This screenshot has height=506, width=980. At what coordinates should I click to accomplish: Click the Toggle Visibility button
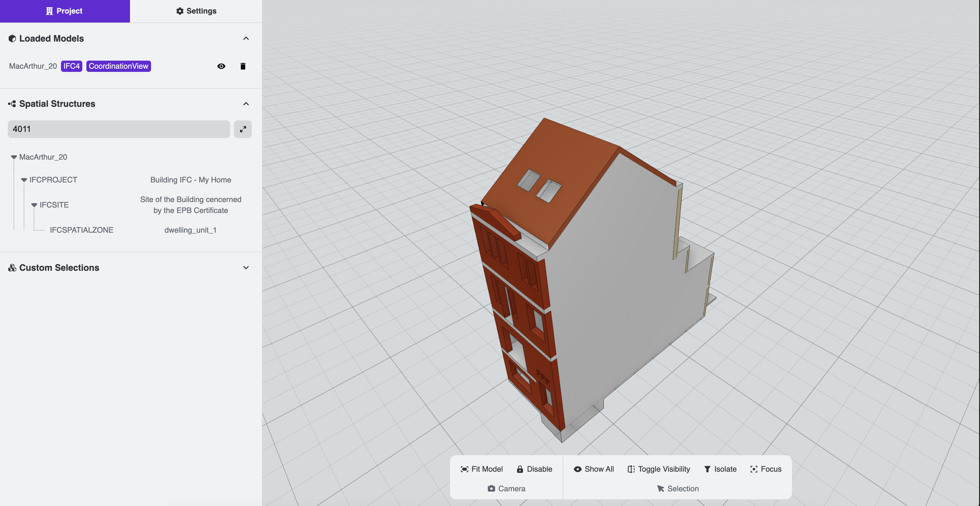[x=658, y=469]
